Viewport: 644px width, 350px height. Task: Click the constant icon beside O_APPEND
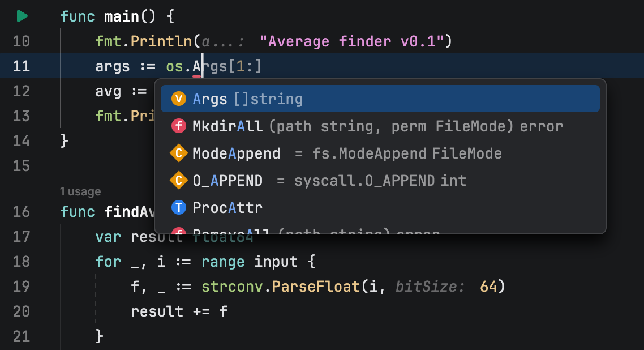178,180
